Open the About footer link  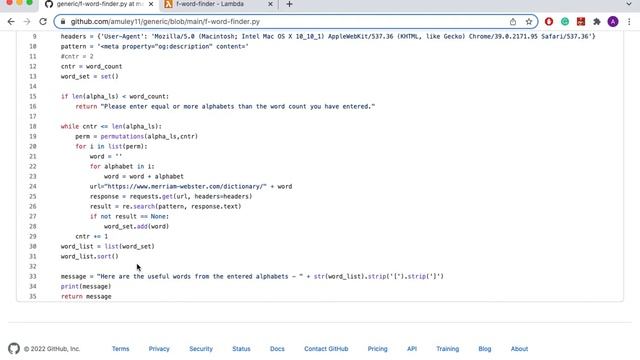(x=519, y=349)
